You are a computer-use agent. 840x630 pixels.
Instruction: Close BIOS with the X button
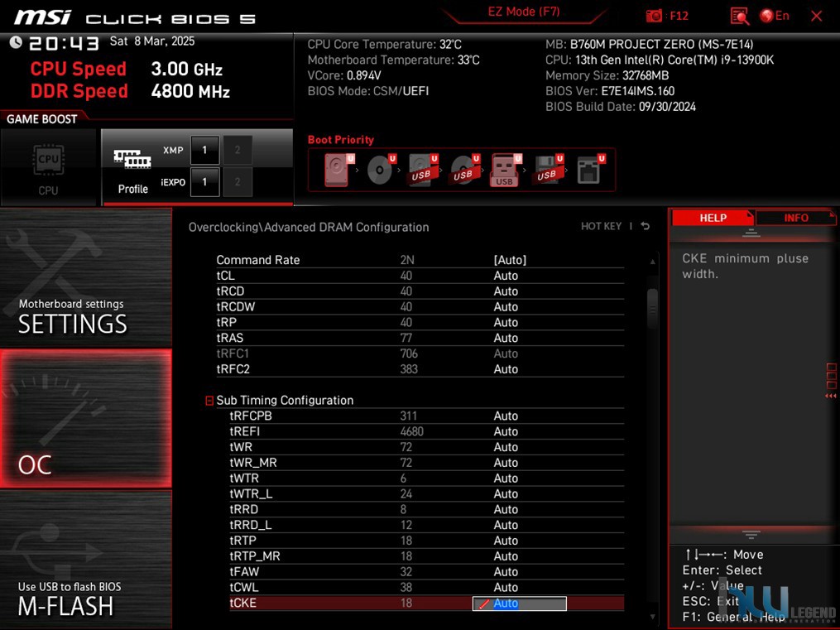point(817,16)
